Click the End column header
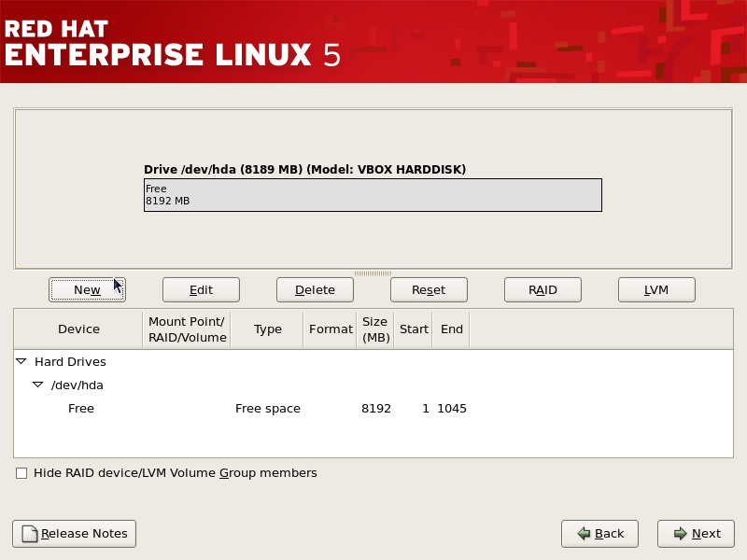Viewport: 747px width, 560px height. pyautogui.click(x=452, y=329)
